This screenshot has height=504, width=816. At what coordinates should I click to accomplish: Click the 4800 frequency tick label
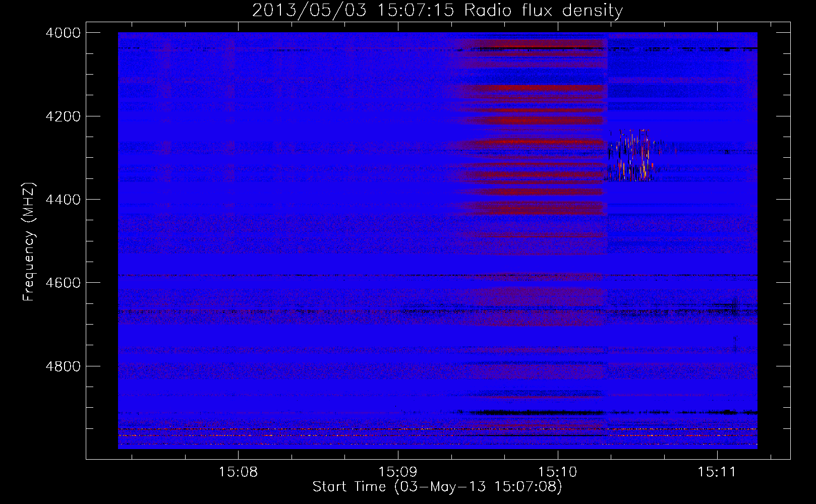pyautogui.click(x=63, y=366)
